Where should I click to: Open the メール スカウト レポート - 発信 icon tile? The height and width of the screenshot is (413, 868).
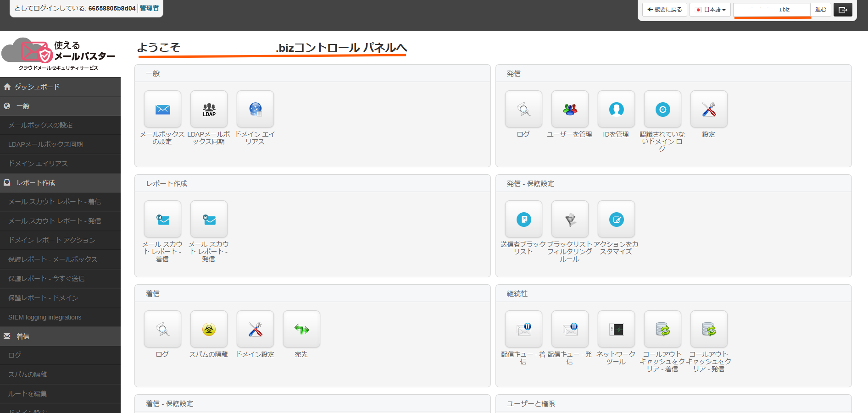209,219
